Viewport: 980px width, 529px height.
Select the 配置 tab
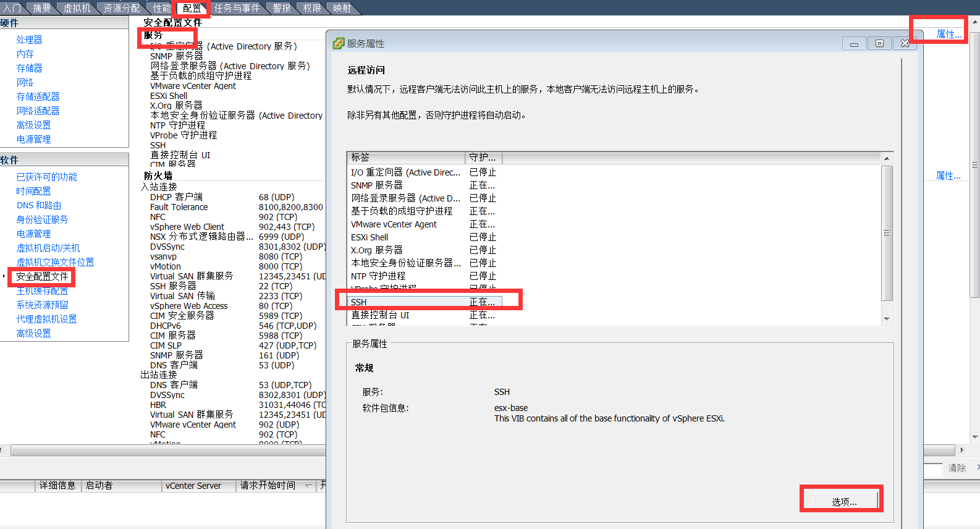[x=192, y=8]
